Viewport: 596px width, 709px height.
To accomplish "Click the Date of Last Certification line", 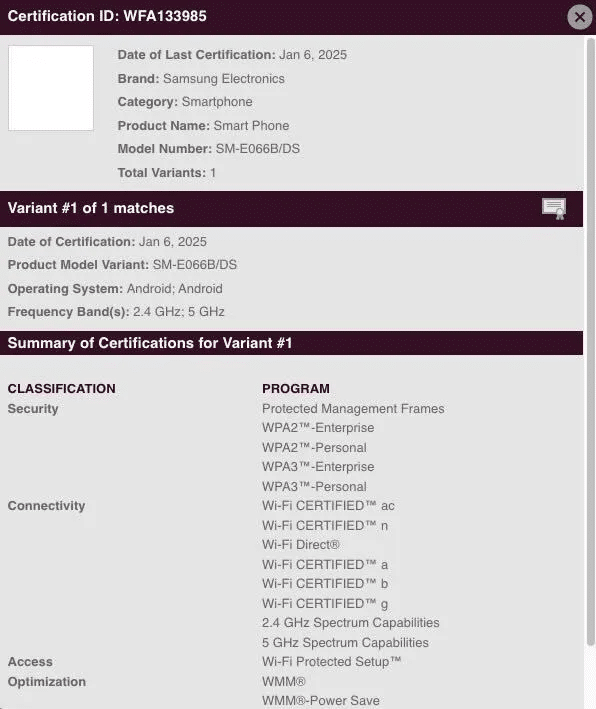I will click(232, 55).
